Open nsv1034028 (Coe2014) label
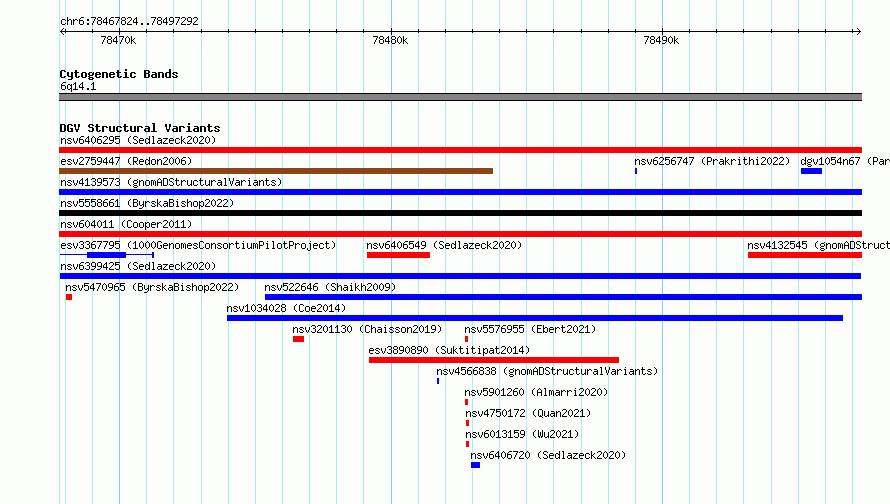The image size is (890, 504). coord(286,308)
